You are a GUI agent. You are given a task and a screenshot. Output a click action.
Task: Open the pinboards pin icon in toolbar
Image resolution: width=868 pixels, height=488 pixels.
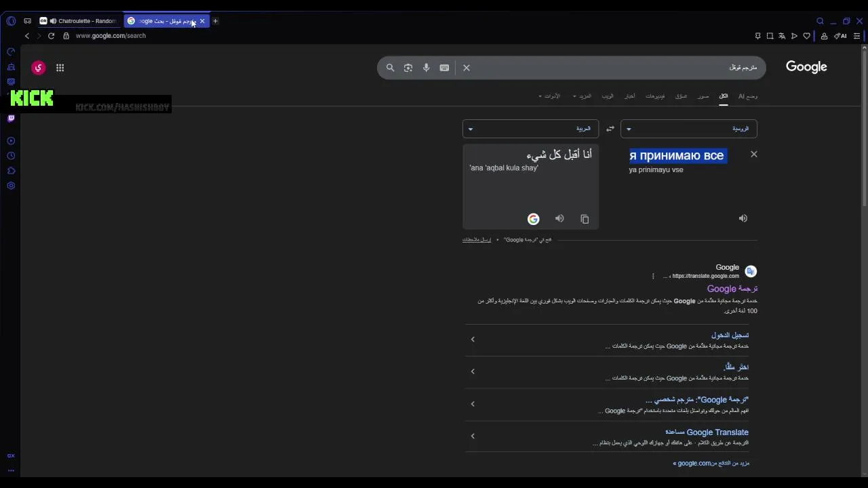point(757,36)
